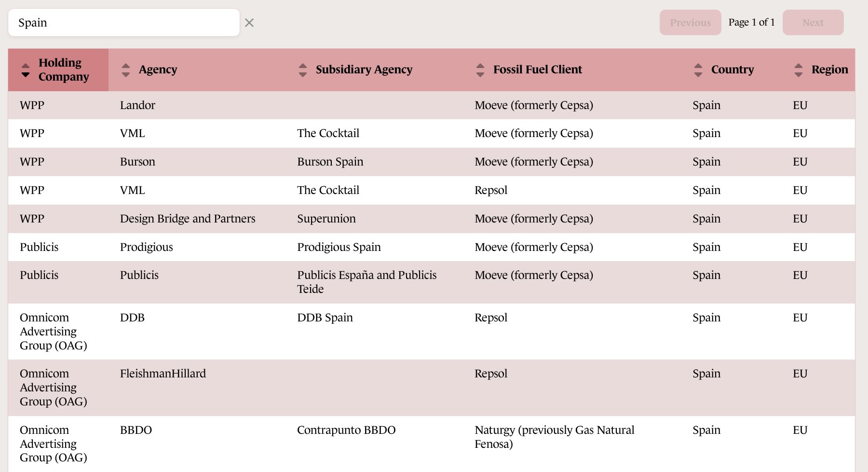868x472 pixels.
Task: Select the DDB Spain subsidiary cell
Action: click(x=325, y=318)
